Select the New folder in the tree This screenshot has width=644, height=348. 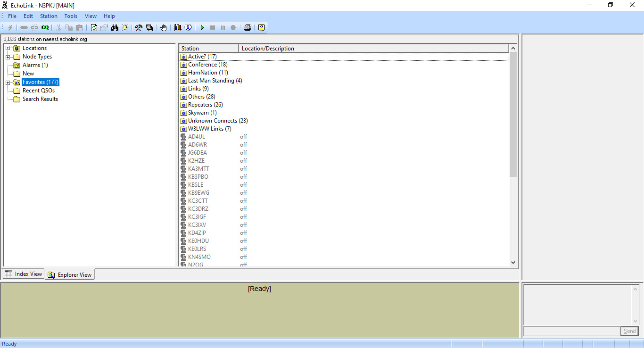click(x=28, y=74)
